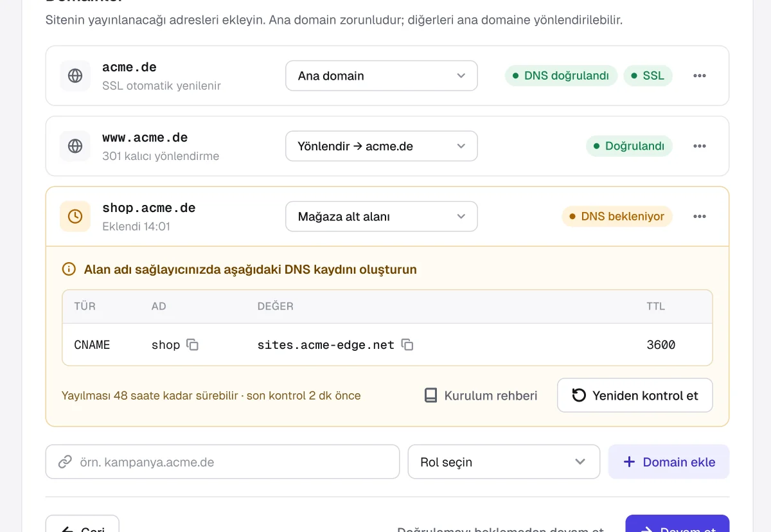This screenshot has width=771, height=532.
Task: Click the DEĞER column header
Action: point(276,306)
